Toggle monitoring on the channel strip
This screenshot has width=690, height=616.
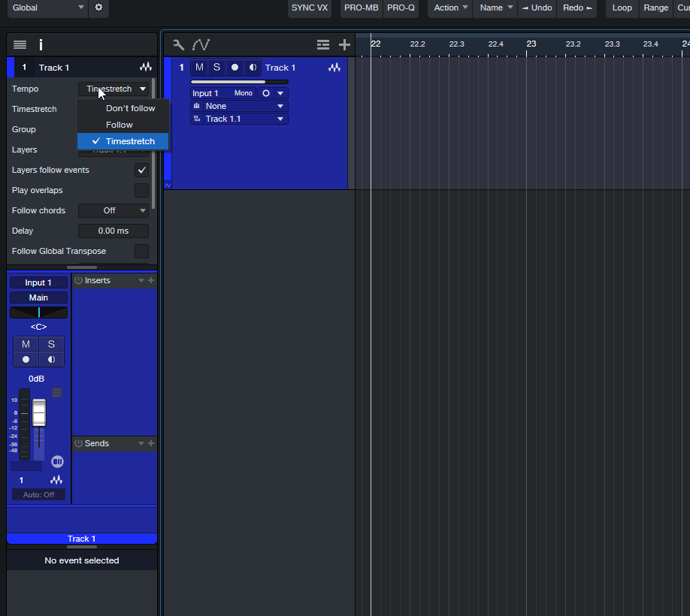(51, 359)
